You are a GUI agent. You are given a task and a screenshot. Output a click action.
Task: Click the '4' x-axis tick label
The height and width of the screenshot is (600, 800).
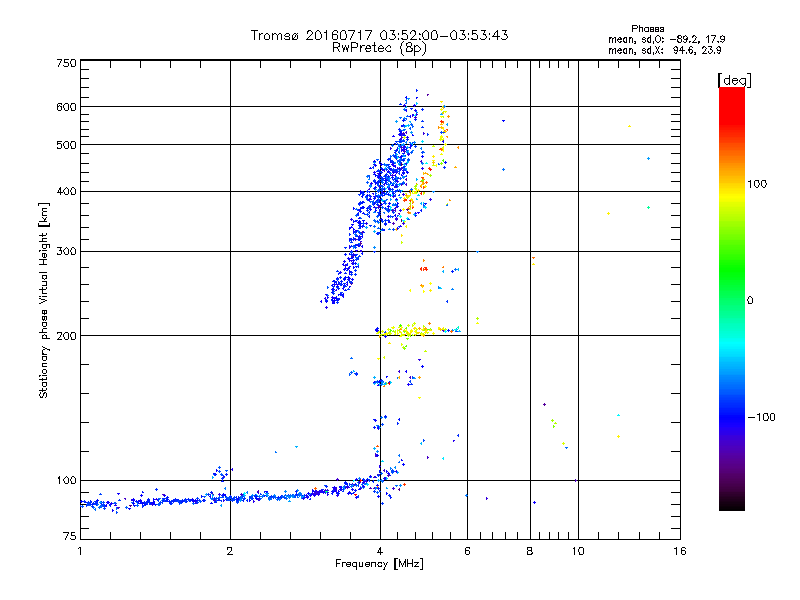pyautogui.click(x=380, y=551)
